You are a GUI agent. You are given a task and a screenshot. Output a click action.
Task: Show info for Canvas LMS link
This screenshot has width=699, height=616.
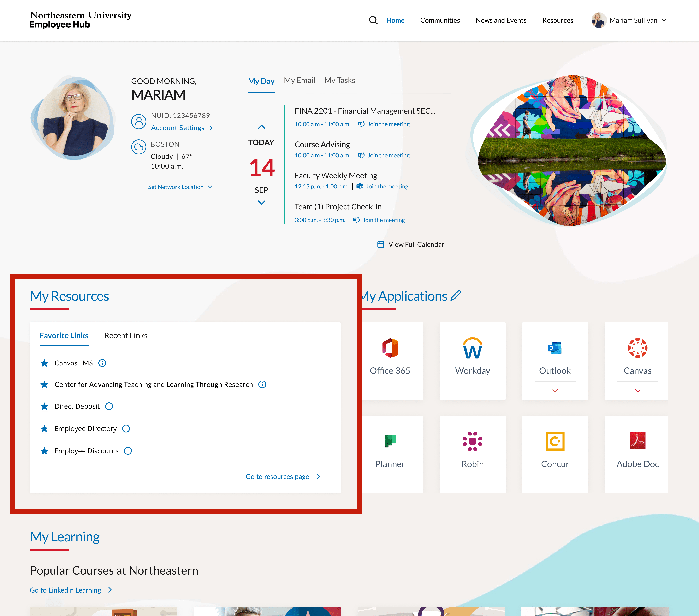[x=102, y=363]
